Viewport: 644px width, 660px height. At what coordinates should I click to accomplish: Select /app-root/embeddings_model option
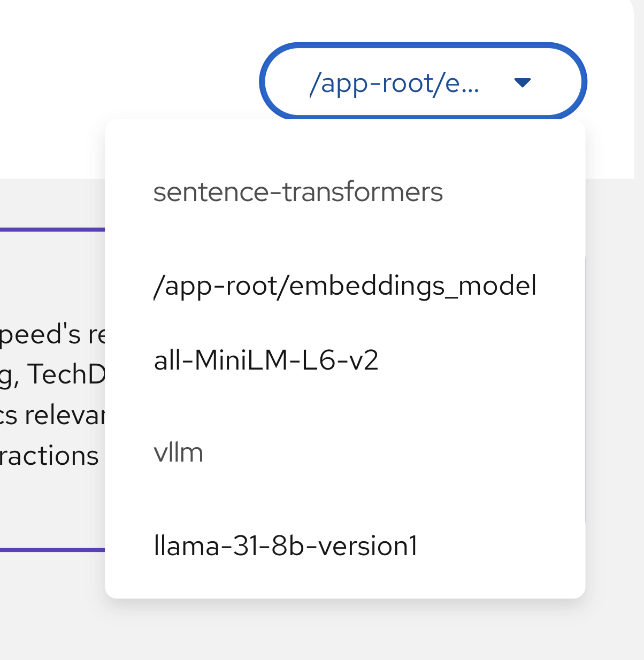(344, 286)
